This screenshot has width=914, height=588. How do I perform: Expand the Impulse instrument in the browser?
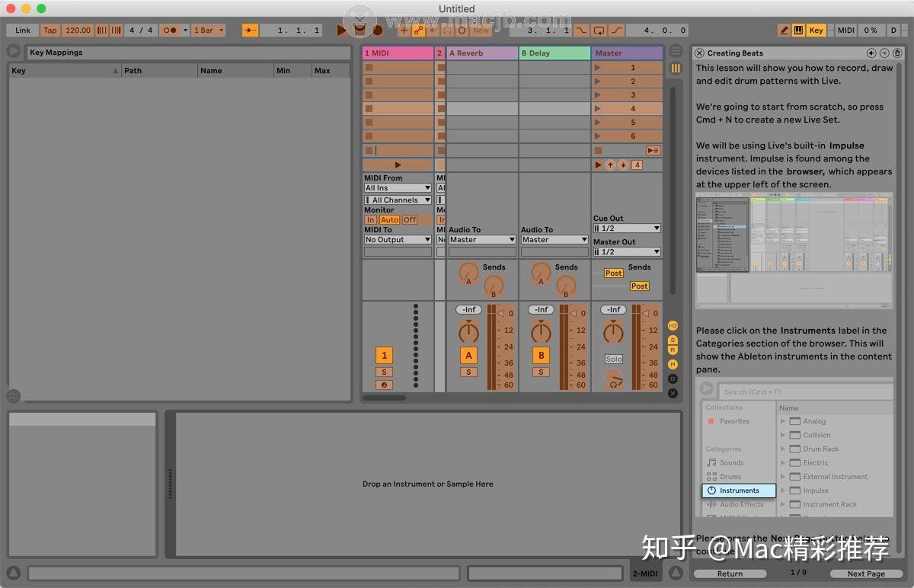point(784,491)
